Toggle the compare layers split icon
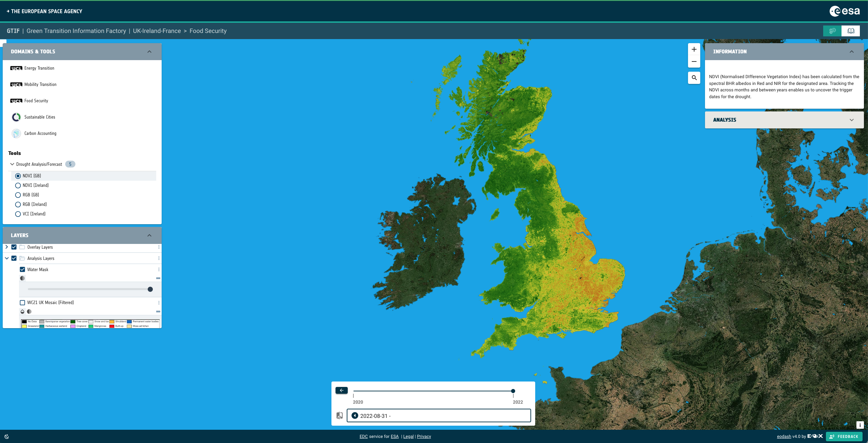The image size is (868, 443). pyautogui.click(x=339, y=415)
